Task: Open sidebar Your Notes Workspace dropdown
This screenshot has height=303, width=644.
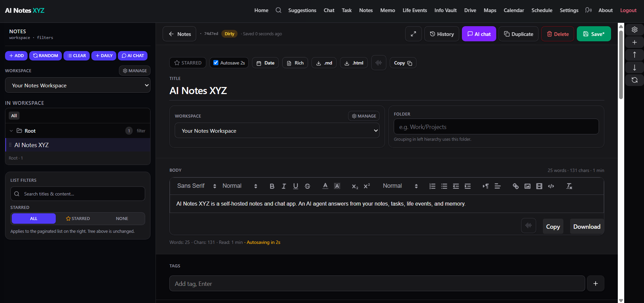Action: 78,85
